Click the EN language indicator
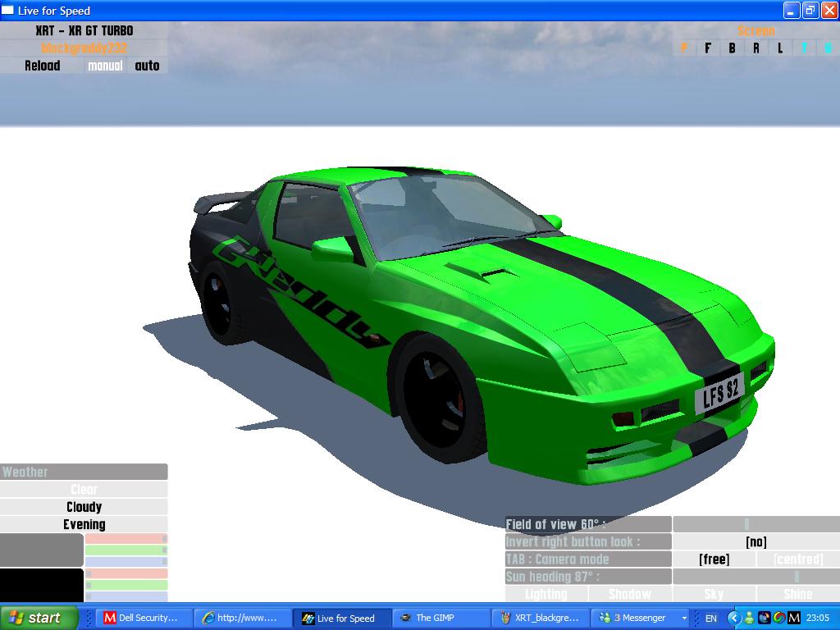 [x=711, y=619]
